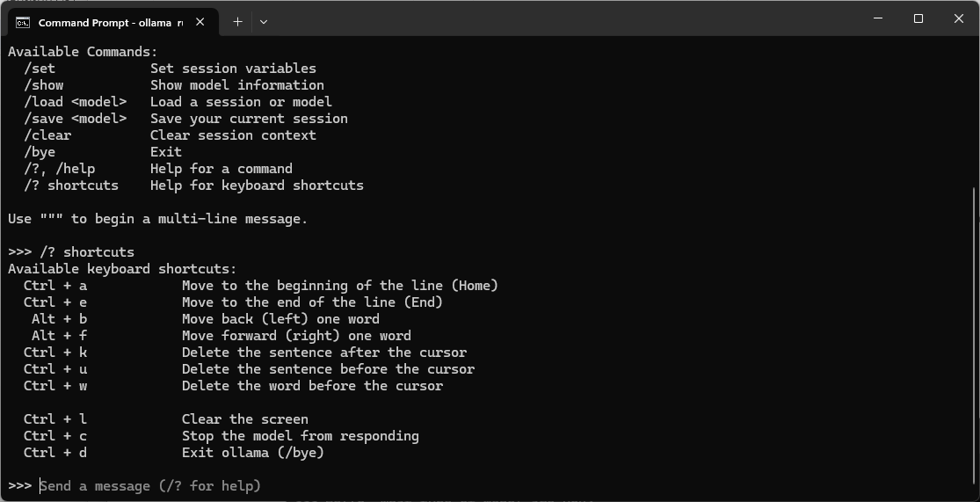Close the terminal window
Image resolution: width=980 pixels, height=502 pixels.
coord(959,18)
